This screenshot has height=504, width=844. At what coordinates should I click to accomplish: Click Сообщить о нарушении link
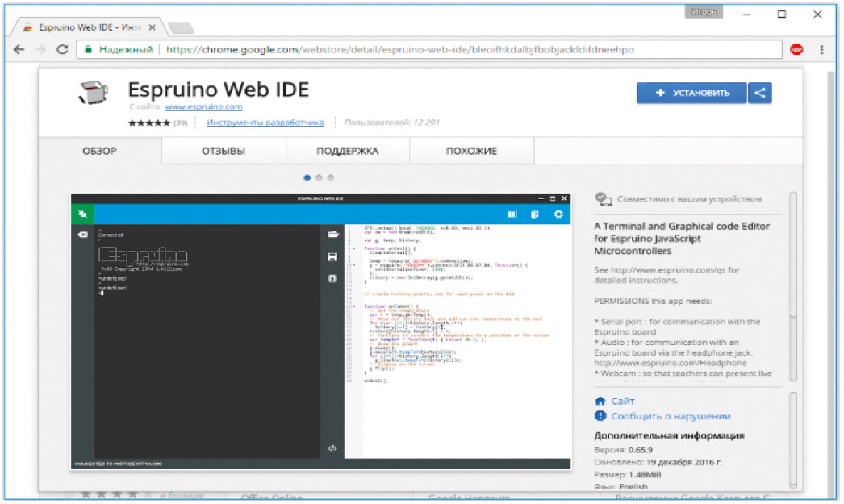tap(671, 416)
